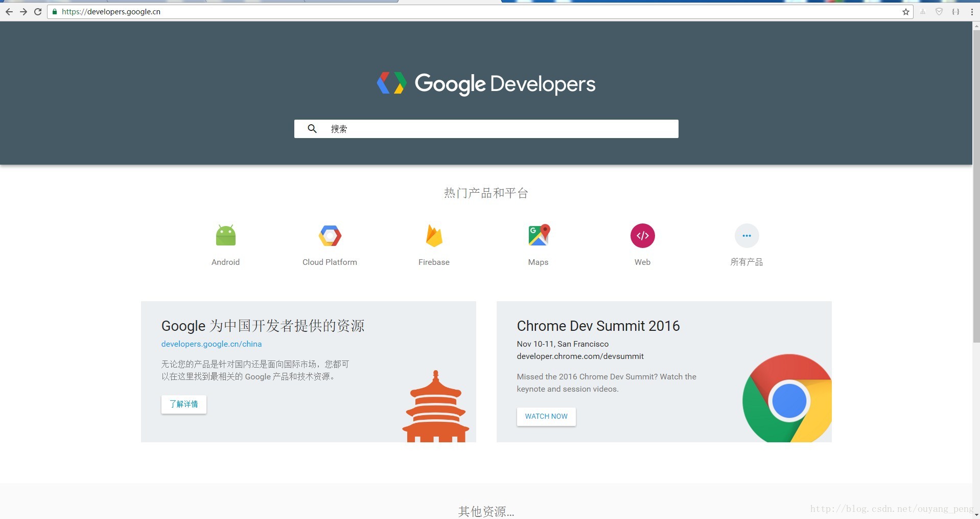Select the Web code icon

[642, 236]
